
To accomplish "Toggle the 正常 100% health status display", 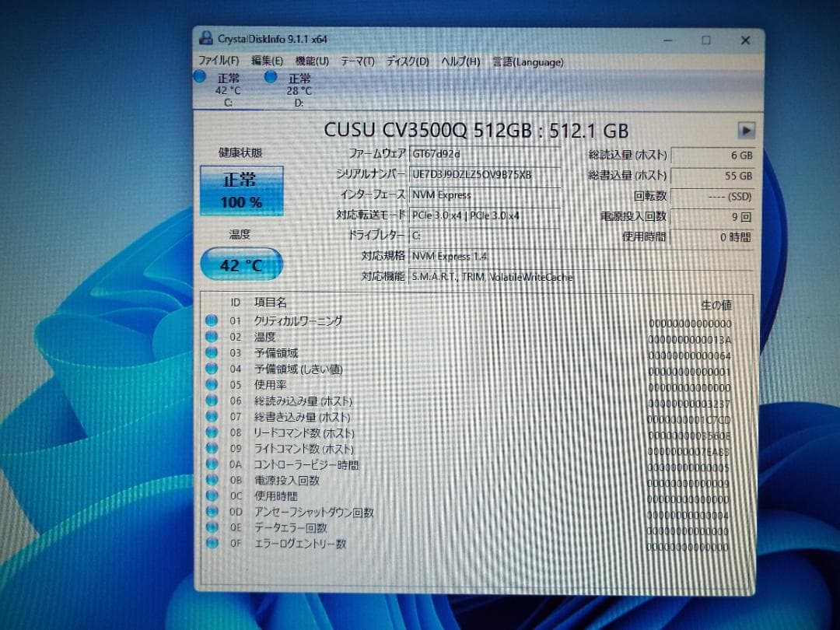I will (x=241, y=191).
